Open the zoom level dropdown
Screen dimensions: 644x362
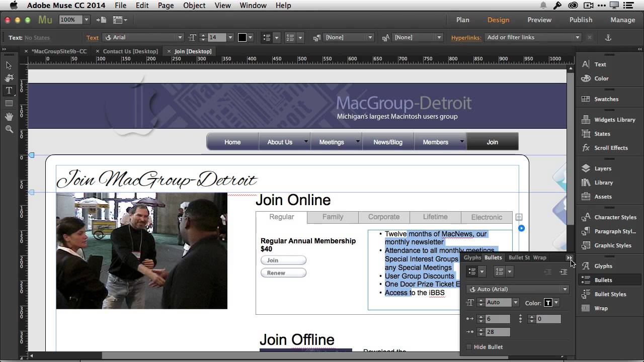pyautogui.click(x=87, y=20)
